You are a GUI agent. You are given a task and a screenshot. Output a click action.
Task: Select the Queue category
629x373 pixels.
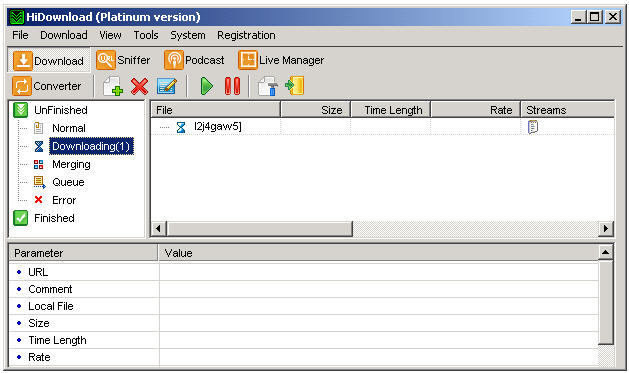click(x=68, y=182)
